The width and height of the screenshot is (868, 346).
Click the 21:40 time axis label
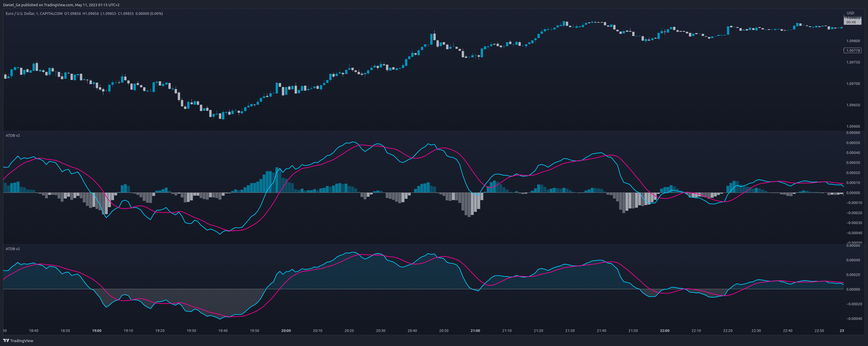tap(601, 331)
